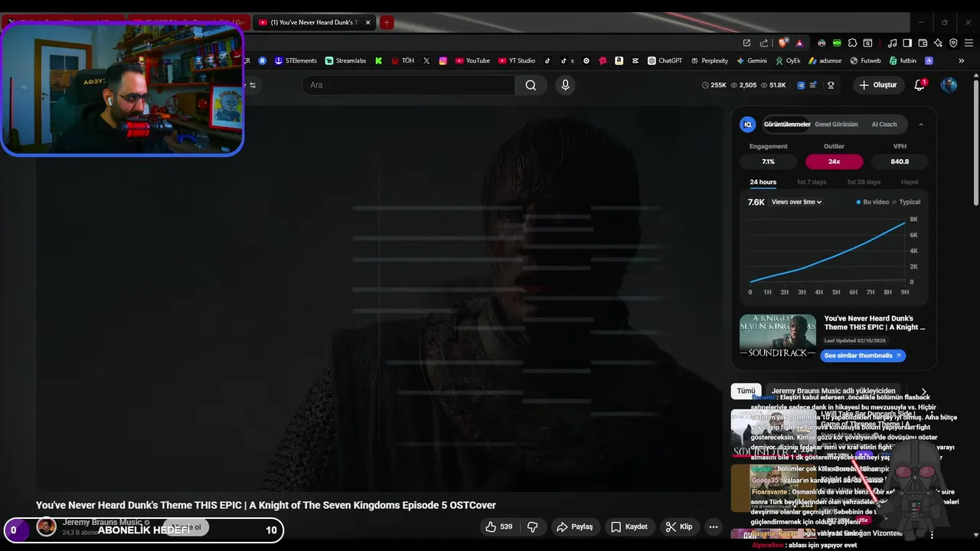This screenshot has width=980, height=551.
Task: Activate voice search microphone icon
Action: pos(565,85)
